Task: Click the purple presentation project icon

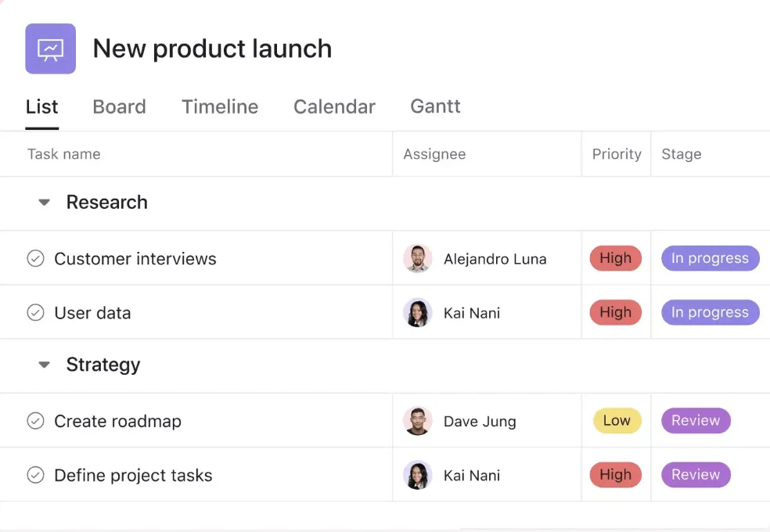Action: 51,49
